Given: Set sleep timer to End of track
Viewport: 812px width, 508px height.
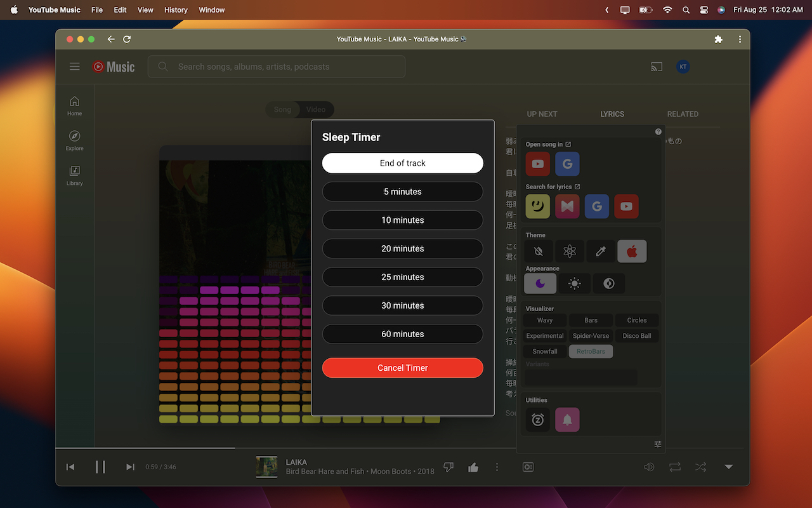Looking at the screenshot, I should coord(403,163).
